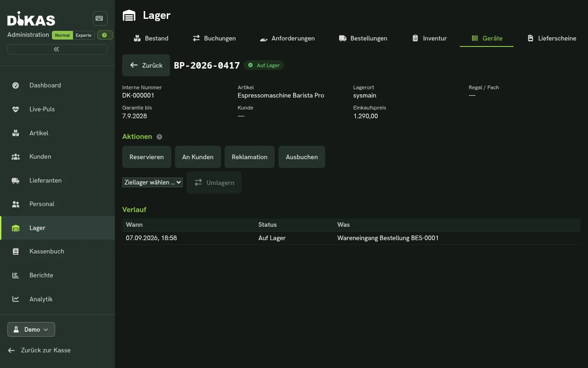Go to Artikel in the sidebar

click(57, 133)
